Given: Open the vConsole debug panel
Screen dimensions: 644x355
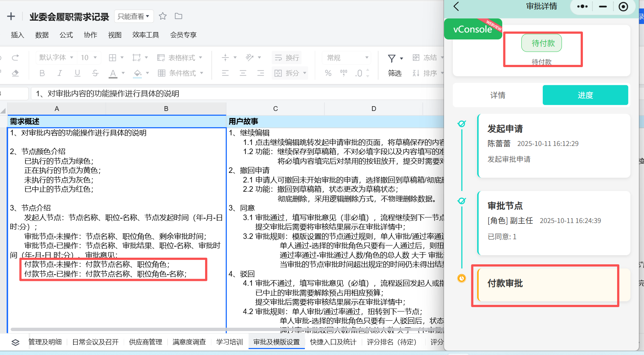Looking at the screenshot, I should click(x=473, y=29).
